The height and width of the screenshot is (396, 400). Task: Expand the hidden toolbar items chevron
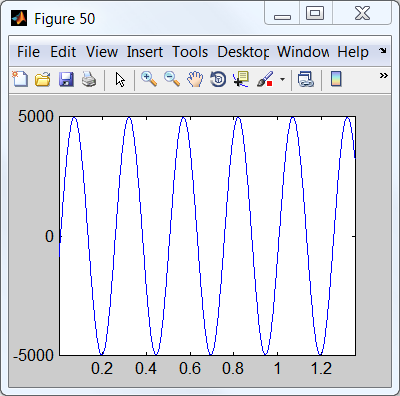point(384,76)
